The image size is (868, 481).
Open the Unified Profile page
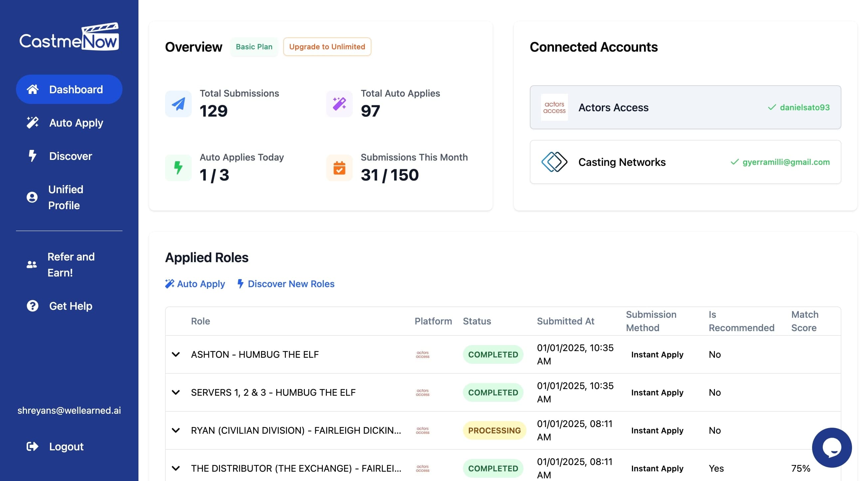click(x=69, y=197)
